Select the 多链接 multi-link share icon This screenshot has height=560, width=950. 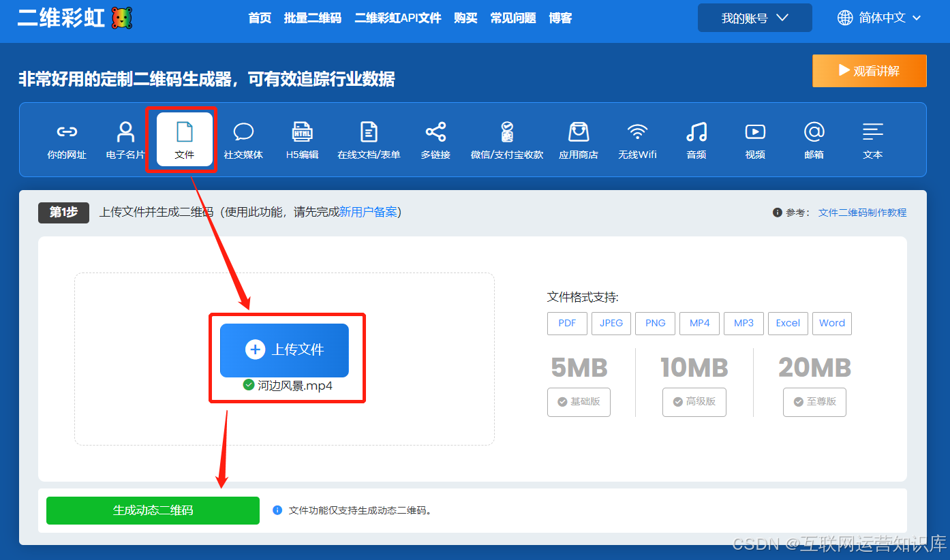435,131
